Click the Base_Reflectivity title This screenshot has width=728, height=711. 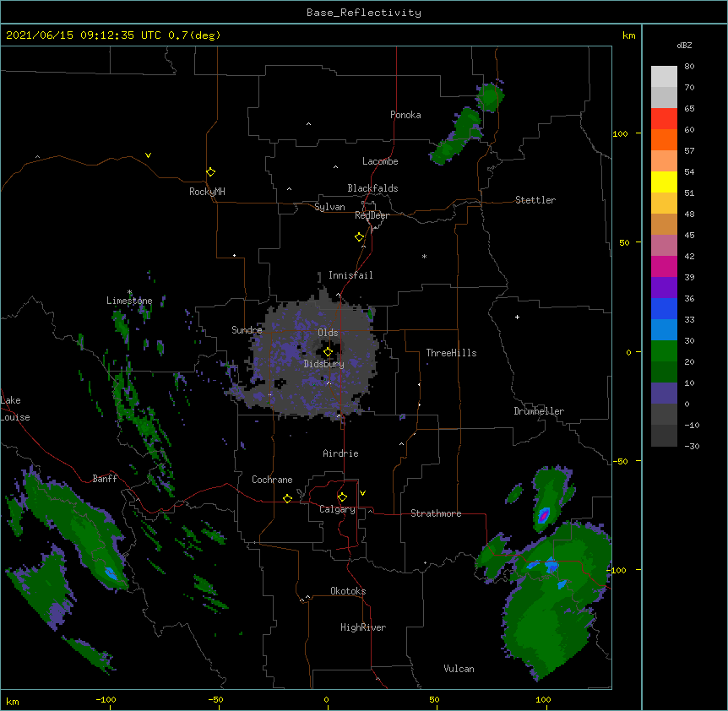coord(364,13)
